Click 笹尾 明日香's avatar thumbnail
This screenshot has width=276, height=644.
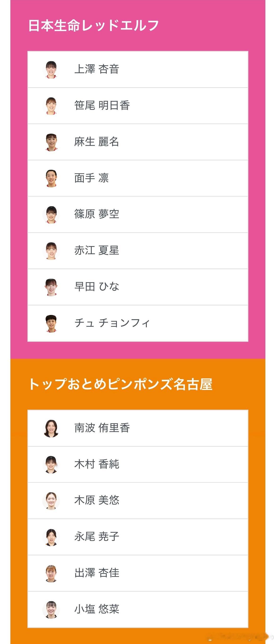pos(51,106)
